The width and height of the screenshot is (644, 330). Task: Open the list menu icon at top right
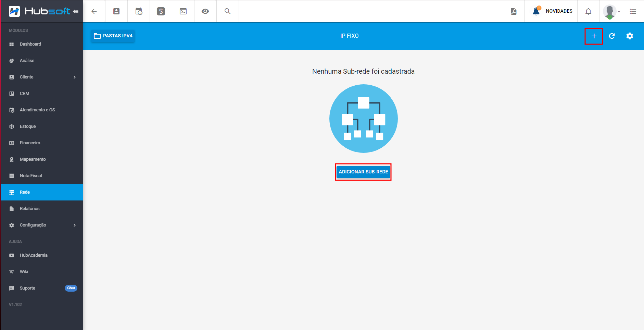[x=633, y=11]
